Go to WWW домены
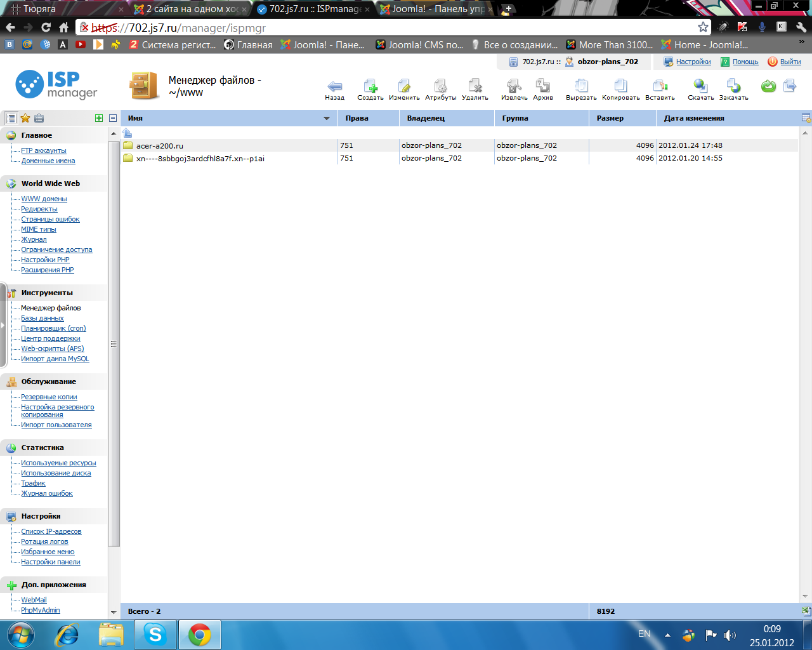The height and width of the screenshot is (650, 812). point(44,199)
